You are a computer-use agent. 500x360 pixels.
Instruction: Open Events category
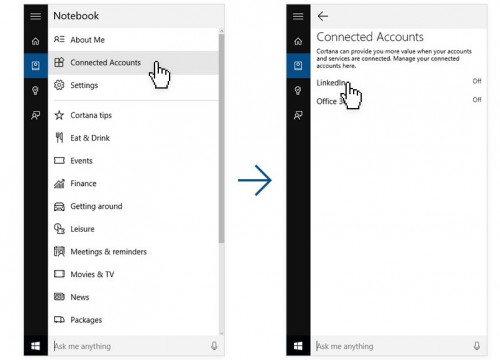[x=133, y=161]
